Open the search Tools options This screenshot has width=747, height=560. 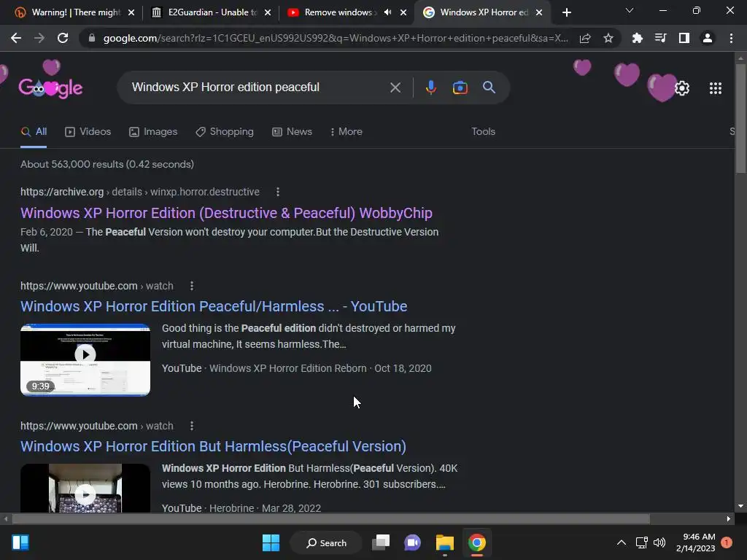(483, 131)
